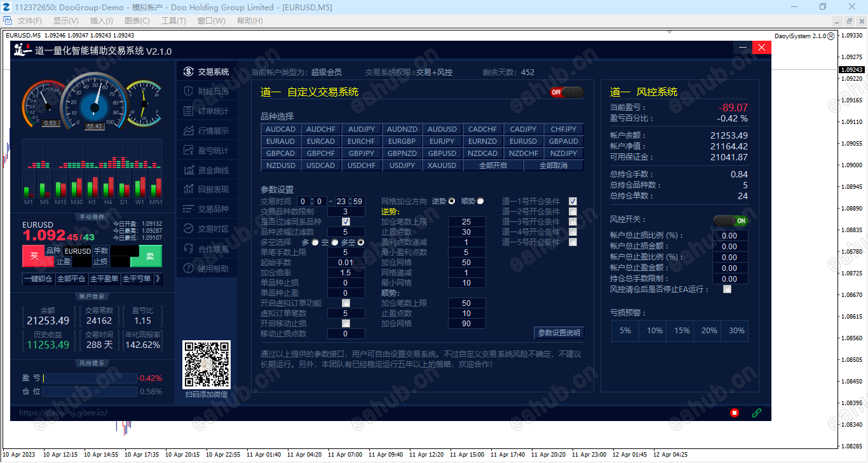Open the 交易系统 dollar icon in the sidebar

188,72
